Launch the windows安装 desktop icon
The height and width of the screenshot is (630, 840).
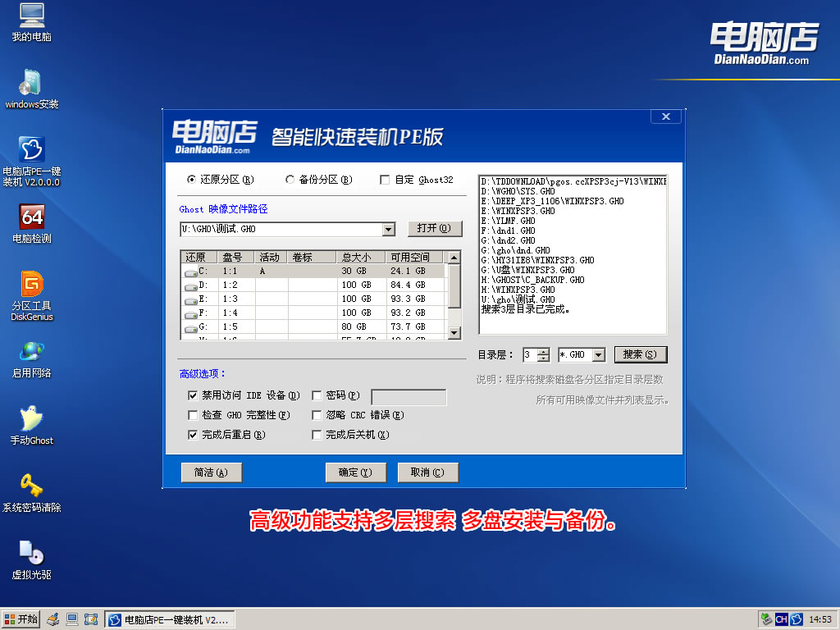click(x=32, y=89)
